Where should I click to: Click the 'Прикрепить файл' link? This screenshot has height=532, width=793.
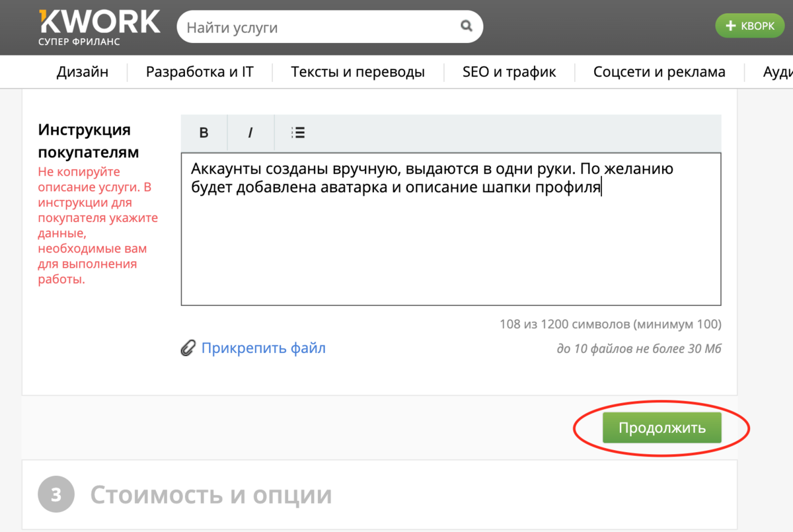point(263,348)
